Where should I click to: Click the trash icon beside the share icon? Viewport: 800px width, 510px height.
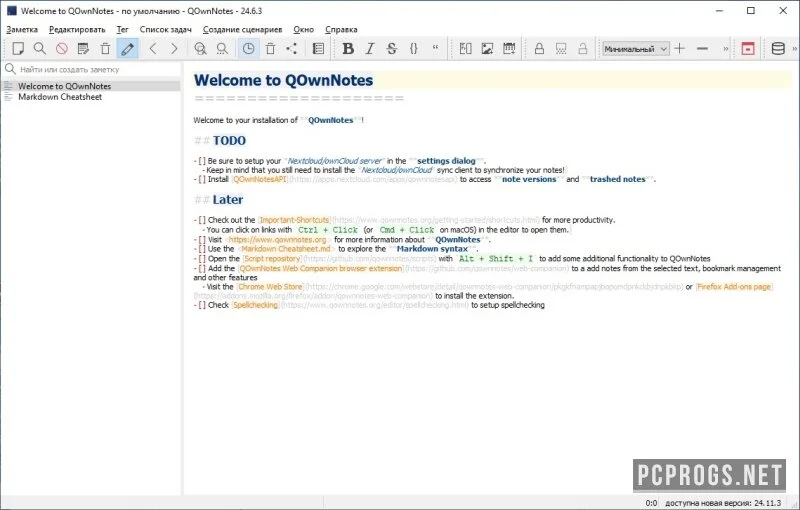click(270, 48)
